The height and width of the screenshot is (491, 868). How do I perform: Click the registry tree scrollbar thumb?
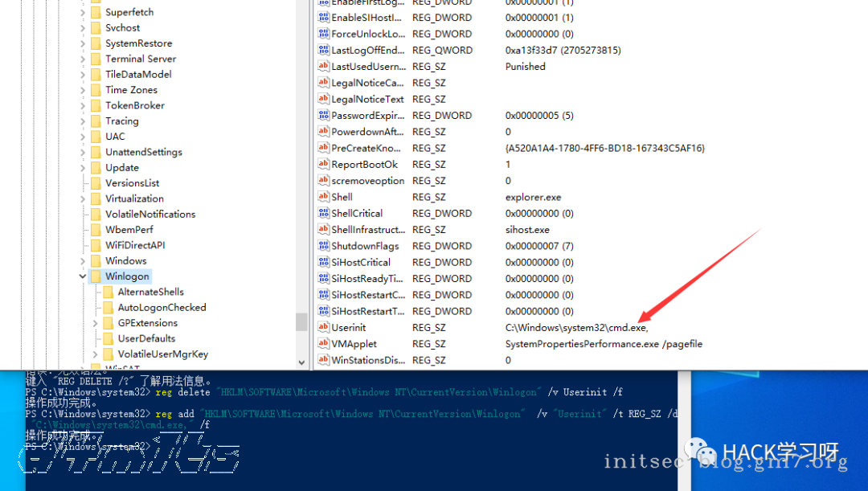tap(301, 321)
